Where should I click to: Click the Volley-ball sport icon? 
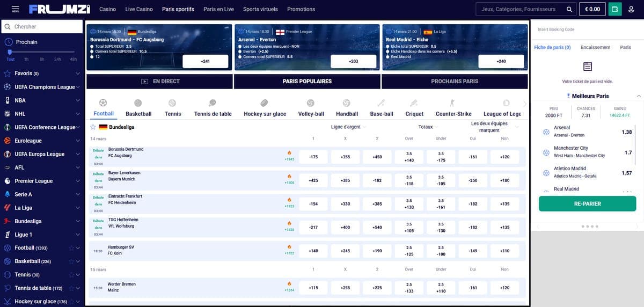click(310, 103)
